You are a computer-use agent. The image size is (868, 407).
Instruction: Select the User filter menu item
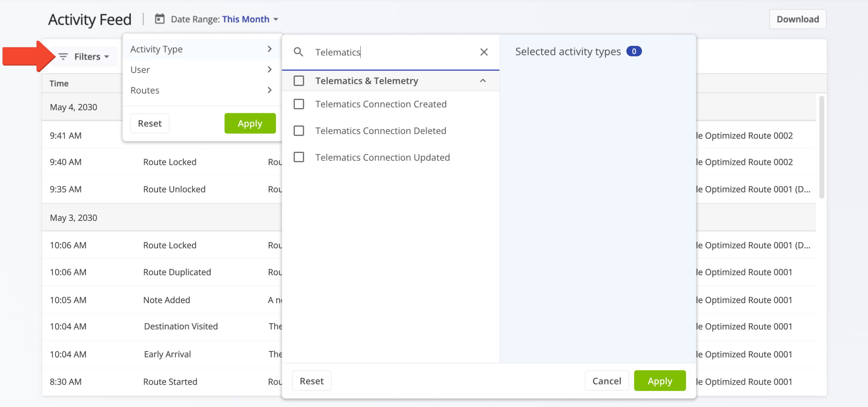pos(202,70)
